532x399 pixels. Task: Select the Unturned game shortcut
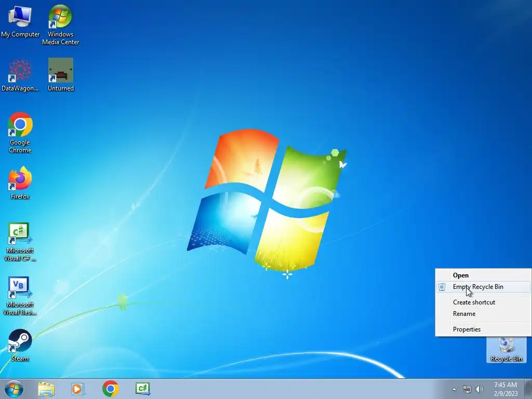[x=61, y=75]
